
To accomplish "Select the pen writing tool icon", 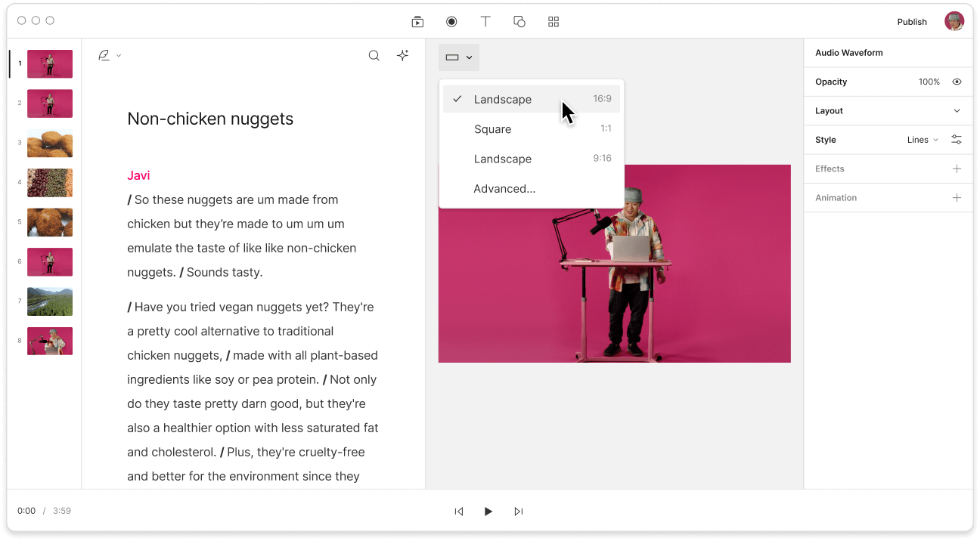I will point(104,54).
